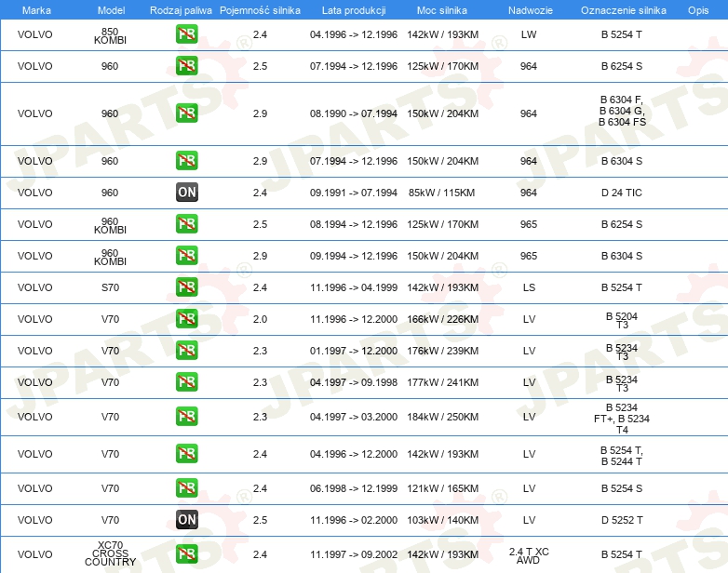The height and width of the screenshot is (573, 728).
Task: Click the ON diesel icon in the D 24 TIC row
Action: click(x=186, y=192)
